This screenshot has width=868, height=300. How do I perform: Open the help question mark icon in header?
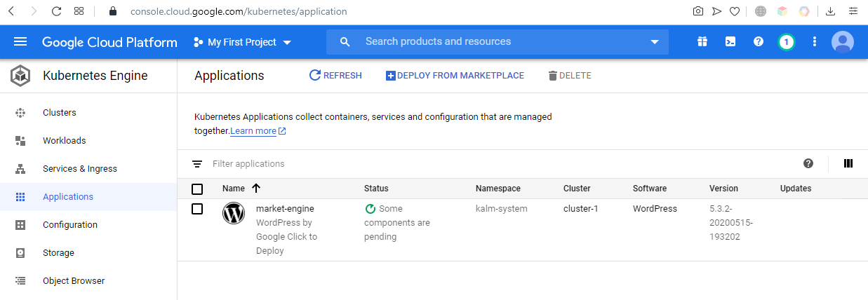tap(759, 42)
